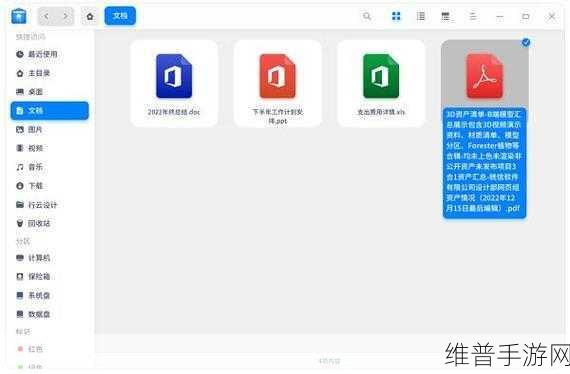
Task: Open 数据盘 in sidebar
Action: coord(50,314)
